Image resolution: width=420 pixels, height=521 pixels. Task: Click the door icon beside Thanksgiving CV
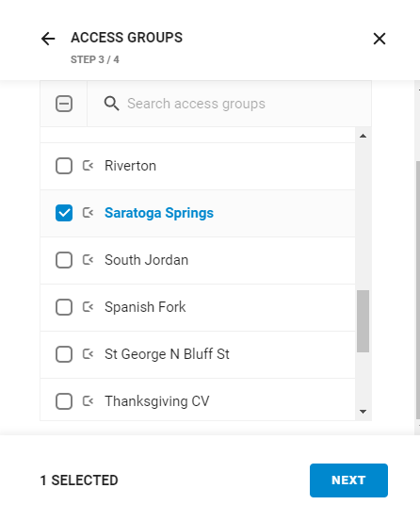pyautogui.click(x=88, y=401)
